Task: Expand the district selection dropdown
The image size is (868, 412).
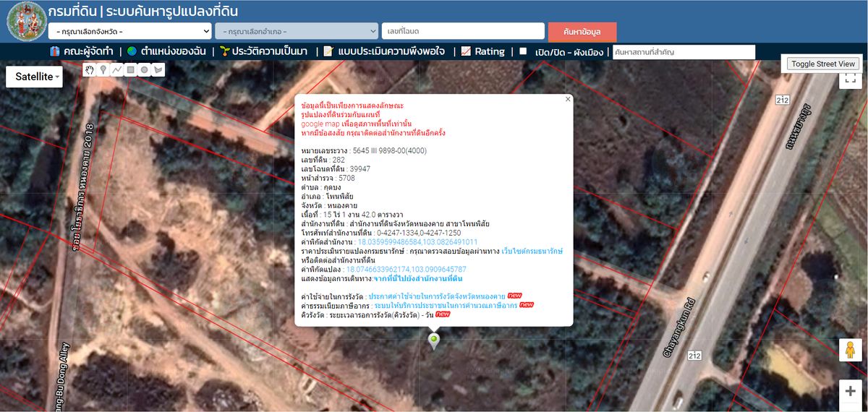Action: pyautogui.click(x=297, y=32)
